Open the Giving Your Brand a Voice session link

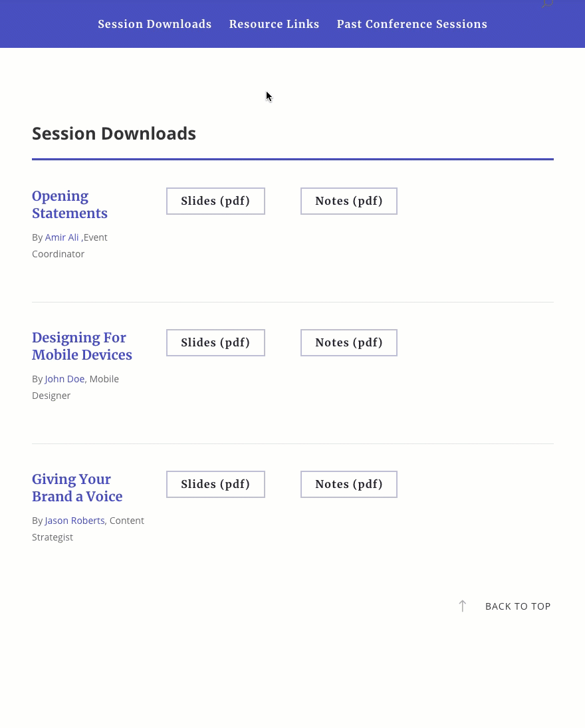77,487
